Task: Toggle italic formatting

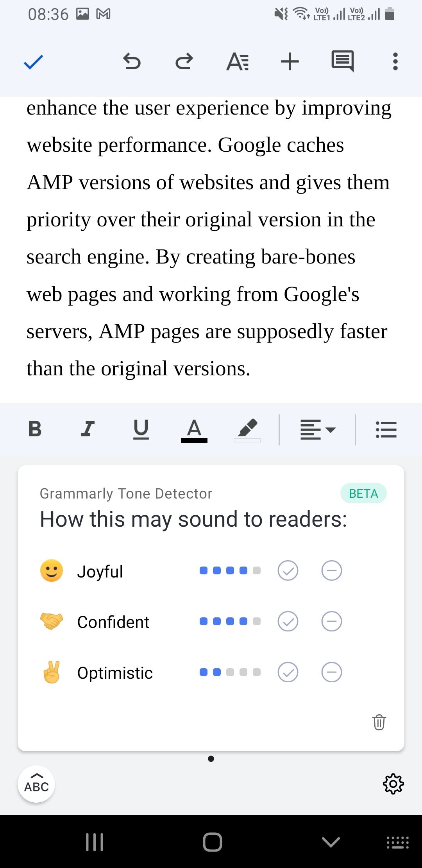Action: click(88, 429)
